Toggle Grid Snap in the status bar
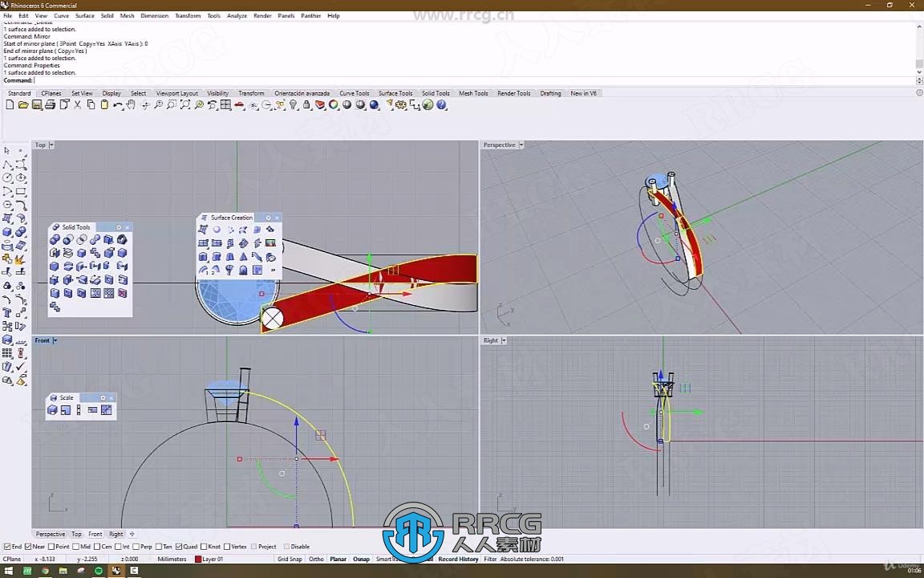Viewport: 924px width, 578px height. 290,559
